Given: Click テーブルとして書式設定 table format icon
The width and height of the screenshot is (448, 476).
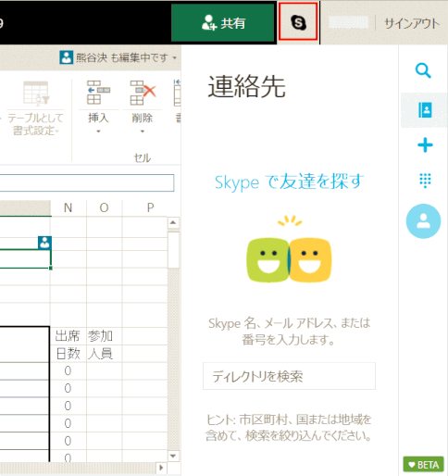Looking at the screenshot, I should point(36,93).
